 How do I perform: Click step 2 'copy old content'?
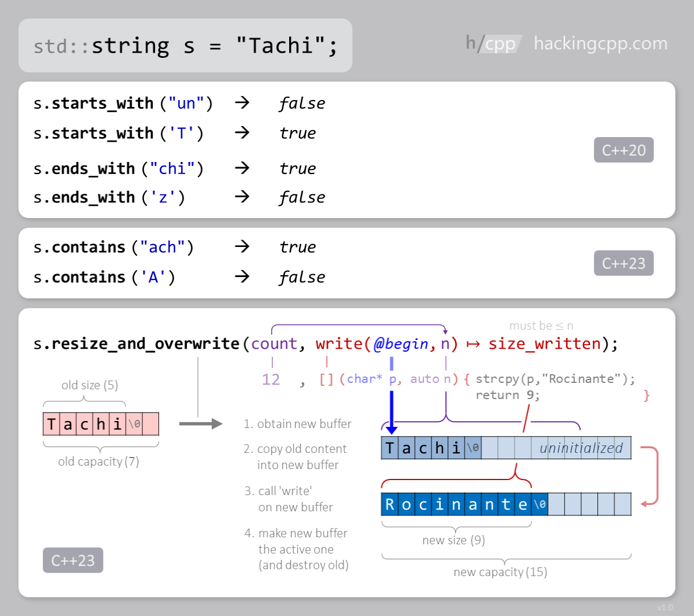pos(295,457)
